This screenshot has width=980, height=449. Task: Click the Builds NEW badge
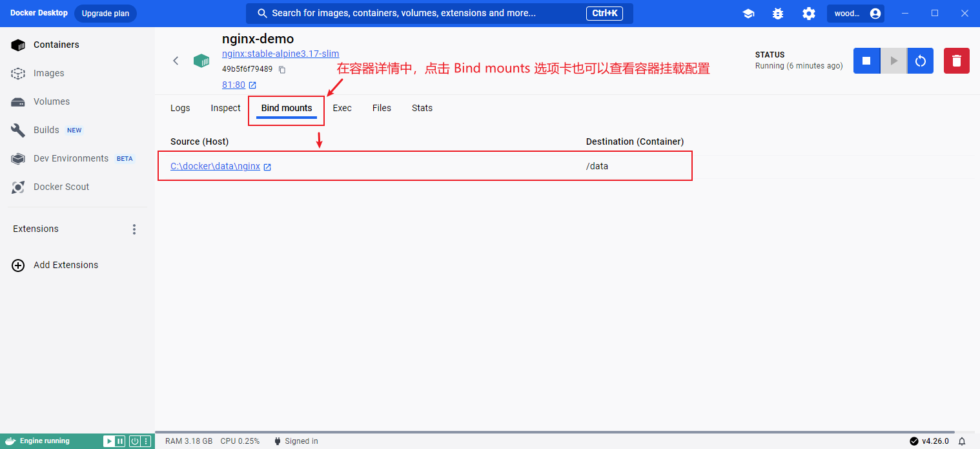point(75,131)
